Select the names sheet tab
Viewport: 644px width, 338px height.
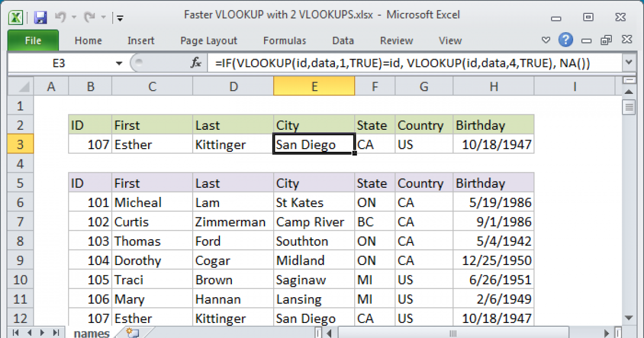[x=91, y=333]
